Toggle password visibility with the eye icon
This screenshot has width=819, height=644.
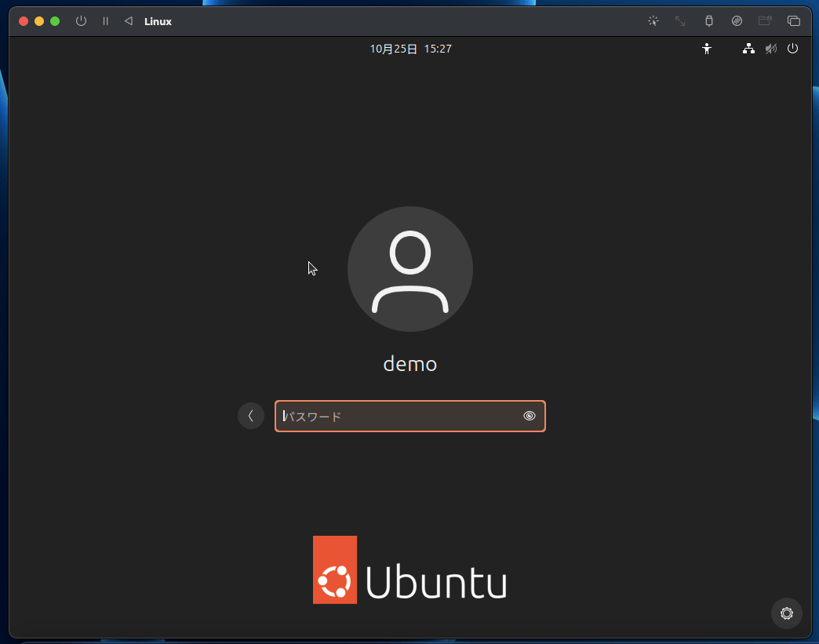529,416
